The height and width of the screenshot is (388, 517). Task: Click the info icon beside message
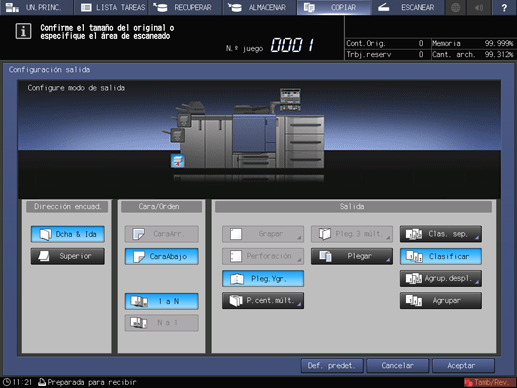(23, 31)
